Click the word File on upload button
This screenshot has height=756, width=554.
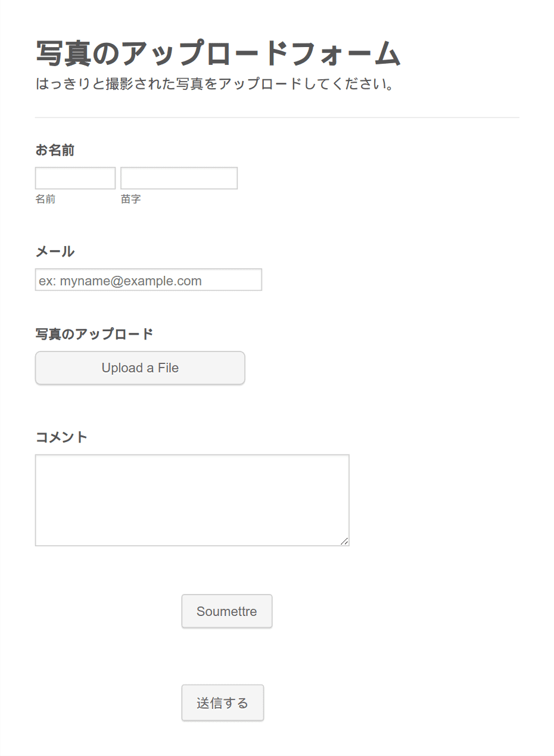[168, 368]
